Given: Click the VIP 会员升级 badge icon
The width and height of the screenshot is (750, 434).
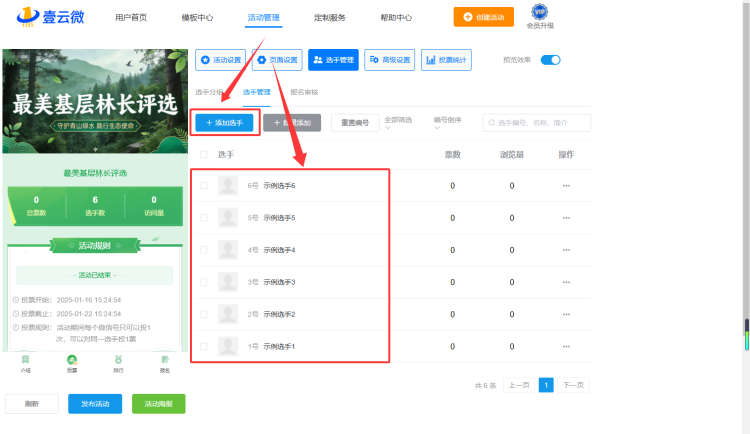Looking at the screenshot, I should click(x=540, y=11).
